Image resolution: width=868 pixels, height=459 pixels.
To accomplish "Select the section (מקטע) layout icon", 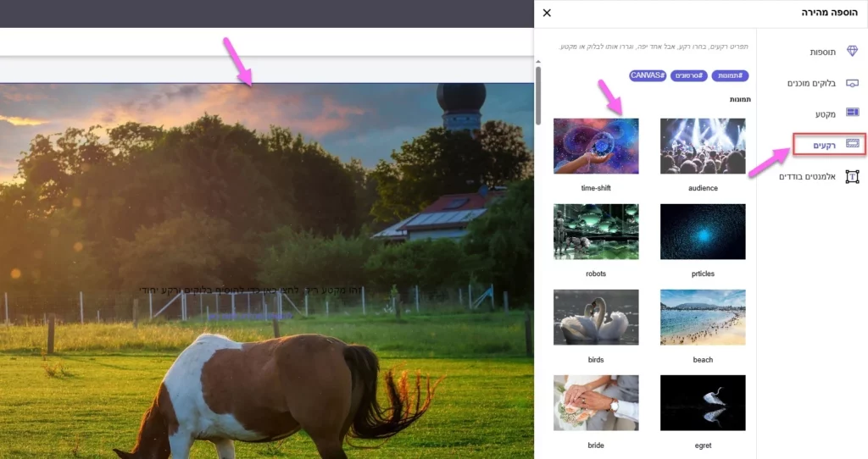I will 852,113.
